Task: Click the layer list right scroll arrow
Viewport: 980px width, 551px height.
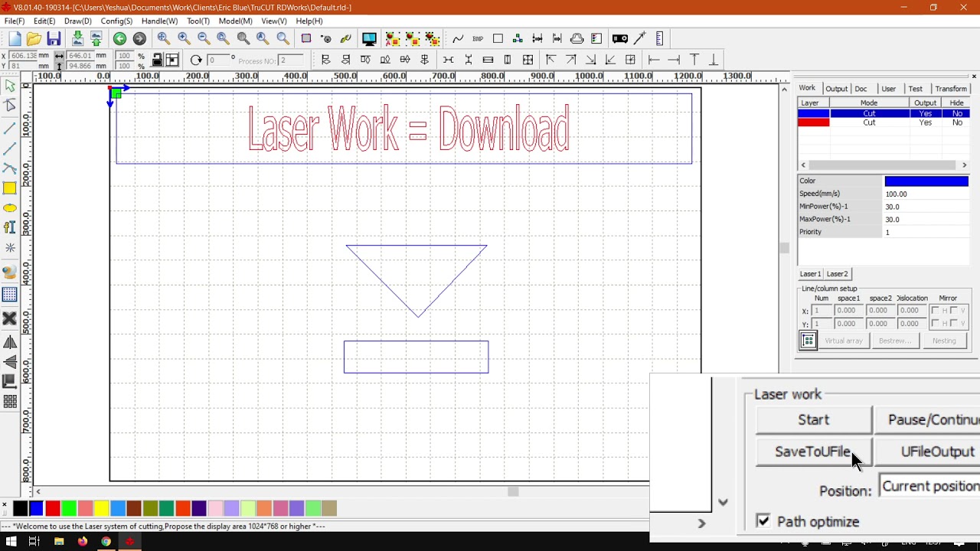Action: coord(964,165)
